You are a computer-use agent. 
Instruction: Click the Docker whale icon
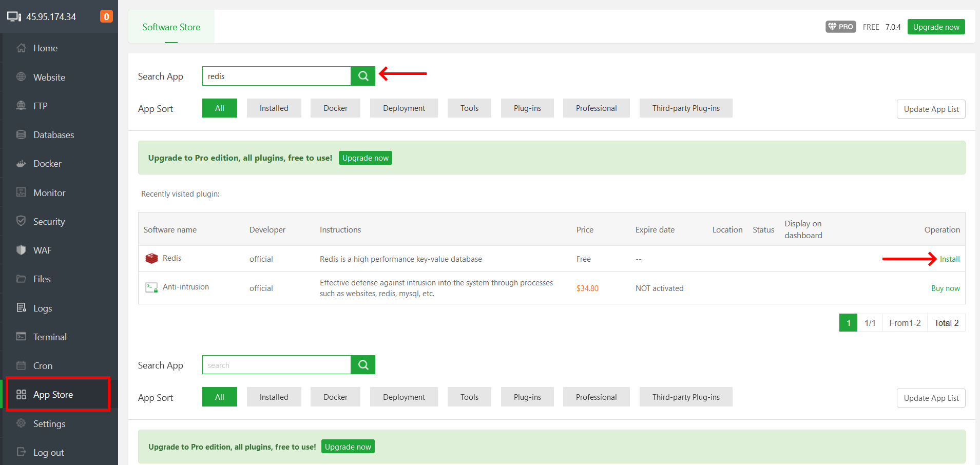click(21, 163)
